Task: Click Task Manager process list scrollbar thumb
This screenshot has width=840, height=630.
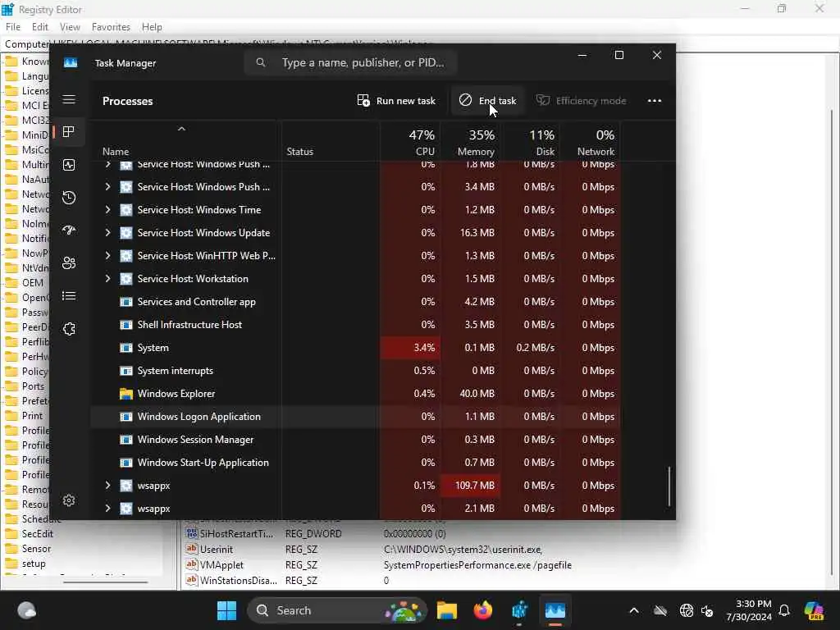Action: pos(669,486)
